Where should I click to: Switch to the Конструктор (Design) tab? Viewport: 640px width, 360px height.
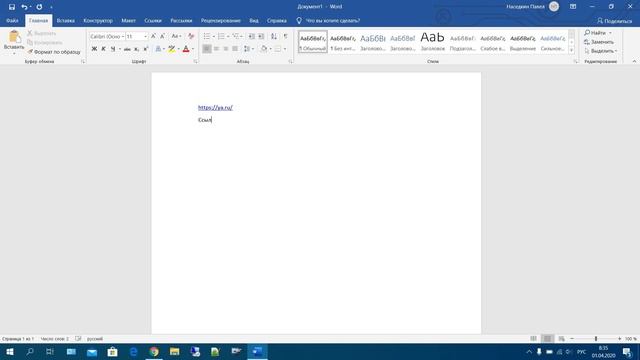point(98,20)
